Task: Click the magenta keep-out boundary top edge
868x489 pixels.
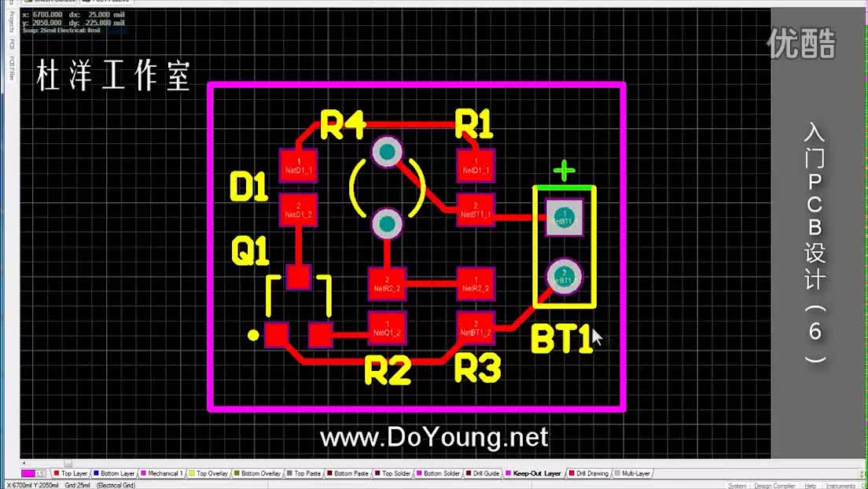Action: tap(416, 85)
